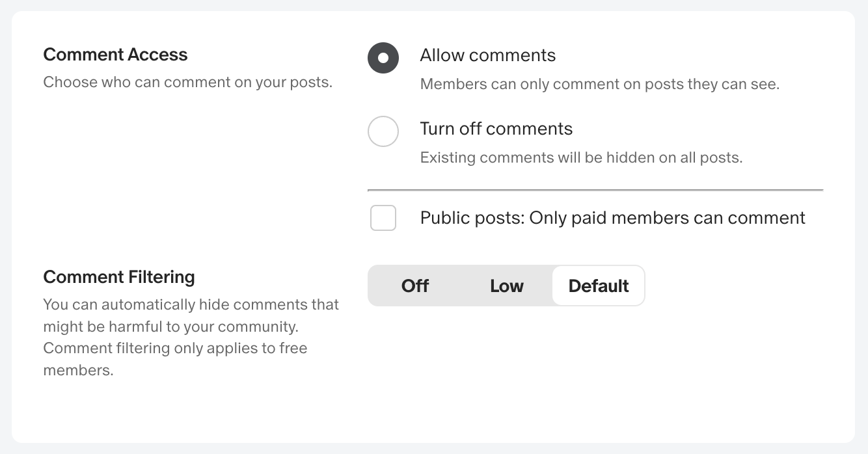This screenshot has width=868, height=454.
Task: Click the Turn off comments label text
Action: (x=496, y=129)
